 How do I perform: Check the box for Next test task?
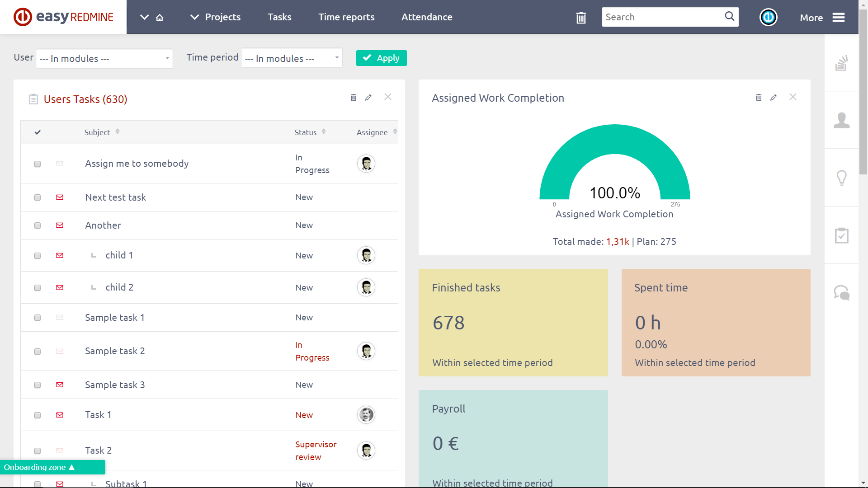(38, 197)
